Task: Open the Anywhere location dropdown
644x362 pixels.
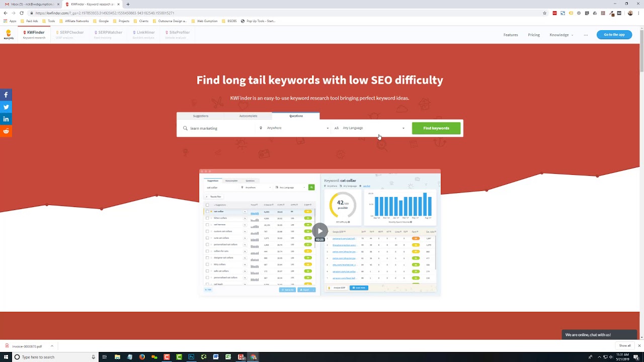Action: coord(294,128)
